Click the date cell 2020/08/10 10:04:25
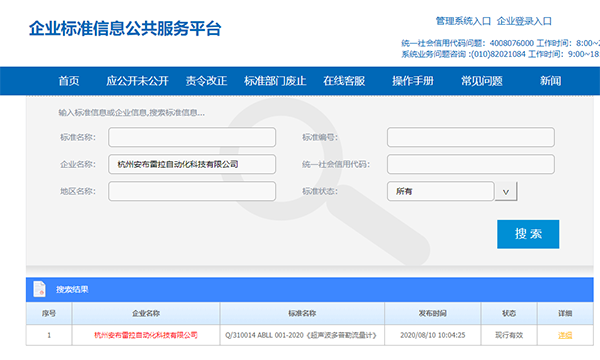600x360 pixels. (433, 335)
